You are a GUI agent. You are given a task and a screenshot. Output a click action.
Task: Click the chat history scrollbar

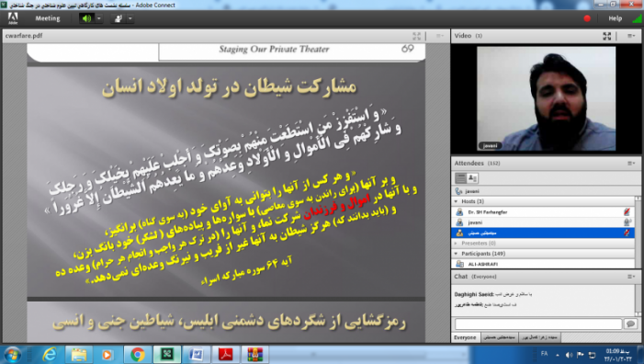638,300
